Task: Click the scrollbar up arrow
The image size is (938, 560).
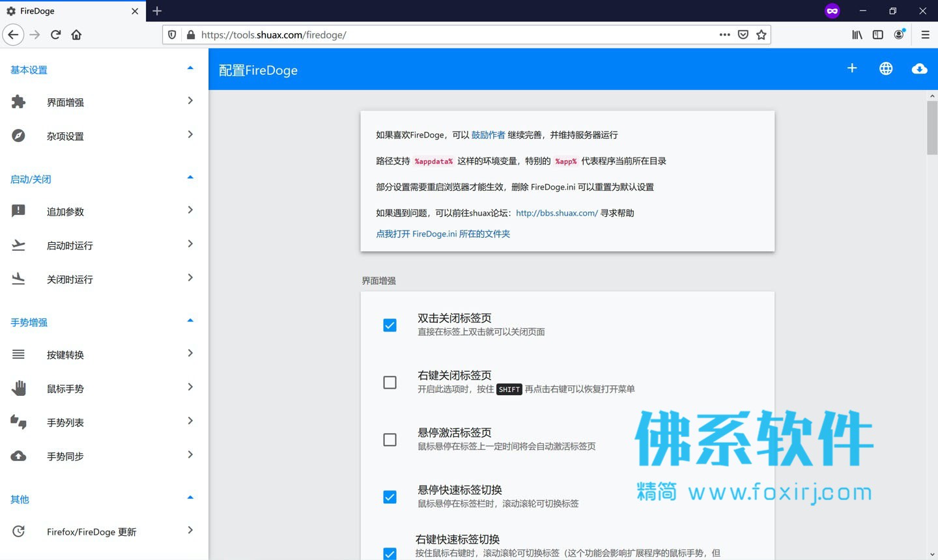Action: [932, 96]
